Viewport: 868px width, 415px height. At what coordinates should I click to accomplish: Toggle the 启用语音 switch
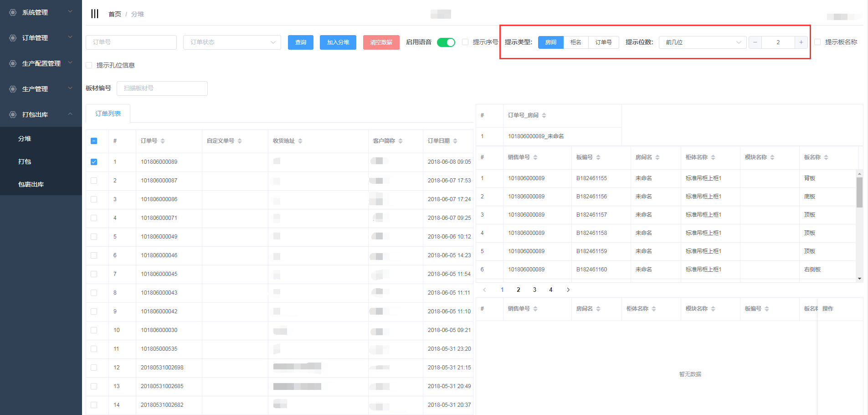446,42
